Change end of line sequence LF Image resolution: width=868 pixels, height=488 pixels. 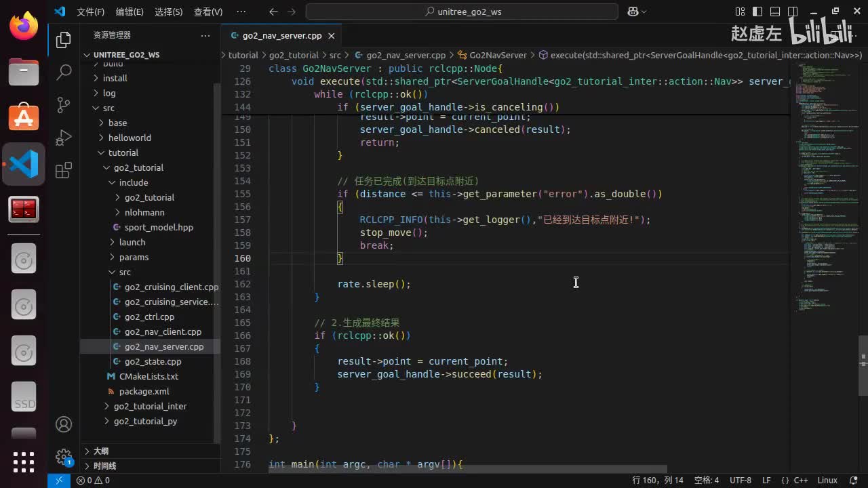[766, 481]
